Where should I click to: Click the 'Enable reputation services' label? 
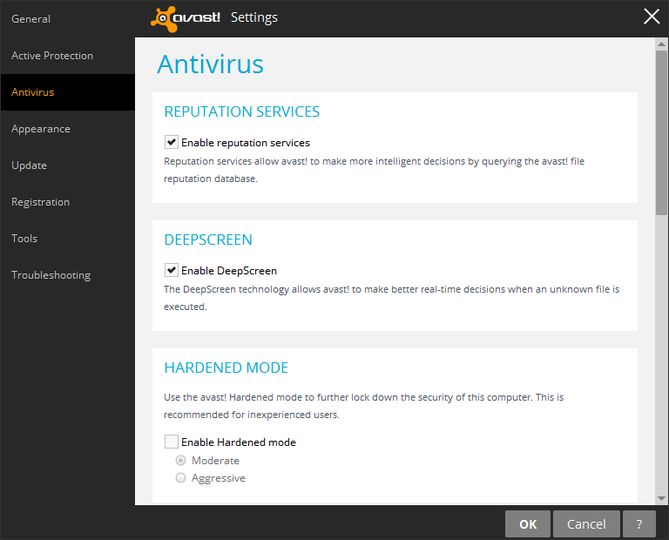pos(245,142)
